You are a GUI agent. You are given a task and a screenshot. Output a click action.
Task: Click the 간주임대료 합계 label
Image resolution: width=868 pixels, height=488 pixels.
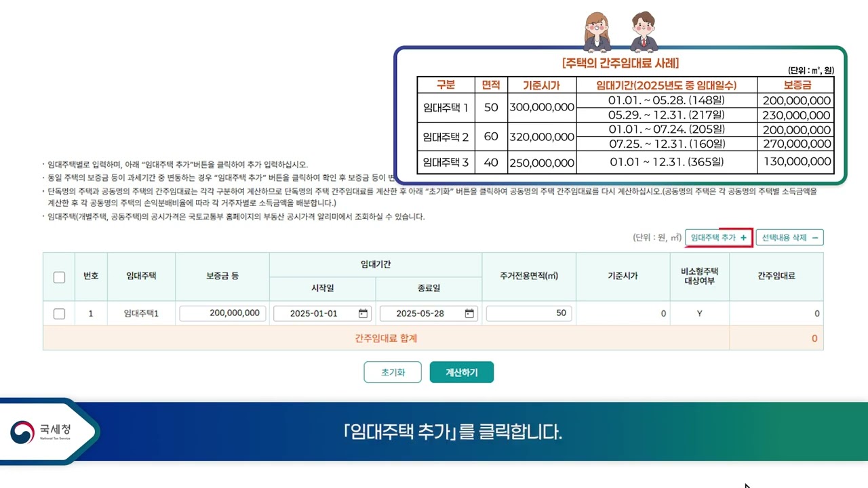click(x=386, y=338)
